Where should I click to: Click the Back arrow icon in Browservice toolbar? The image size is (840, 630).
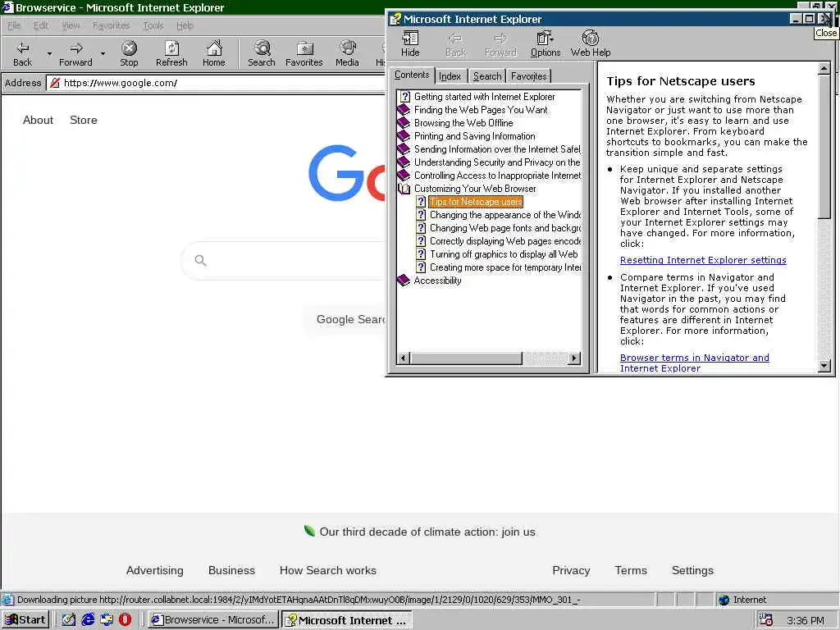pos(22,48)
